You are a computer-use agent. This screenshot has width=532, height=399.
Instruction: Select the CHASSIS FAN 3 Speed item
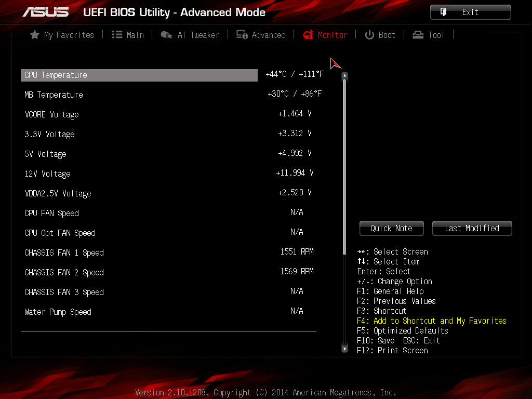pyautogui.click(x=64, y=292)
